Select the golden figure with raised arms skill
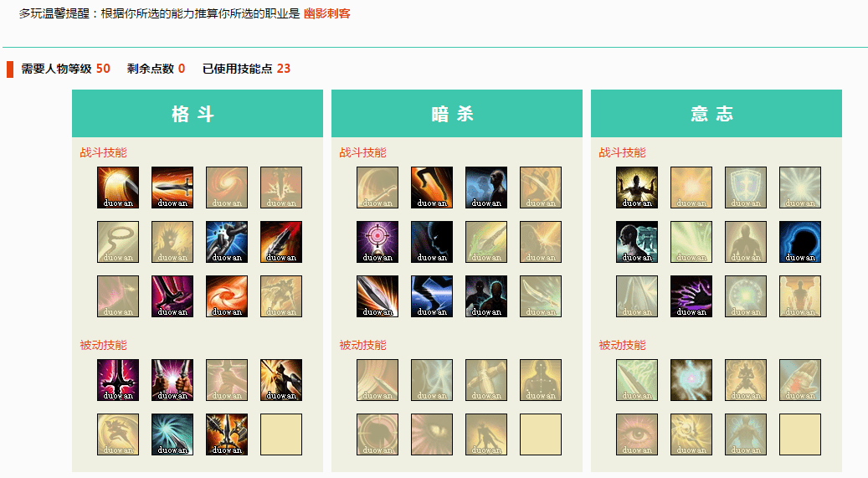This screenshot has height=478, width=868. tap(637, 188)
